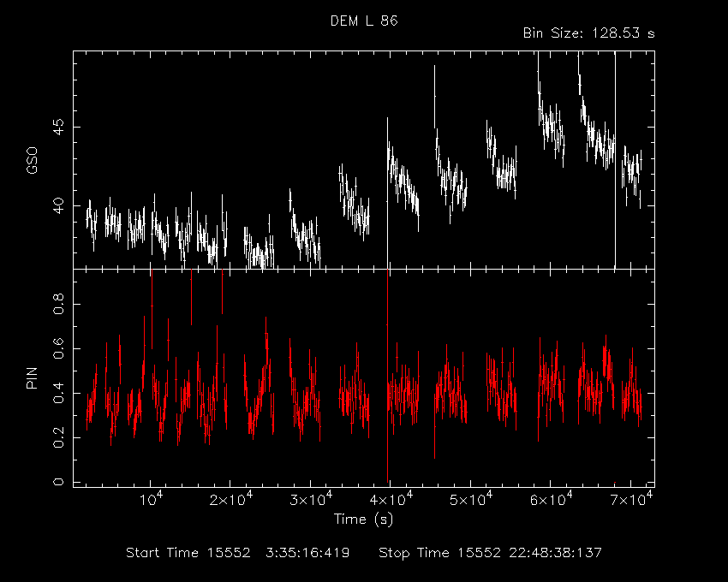Select the GSO axis tick value '40'
Image resolution: width=728 pixels, height=582 pixels.
tap(58, 205)
